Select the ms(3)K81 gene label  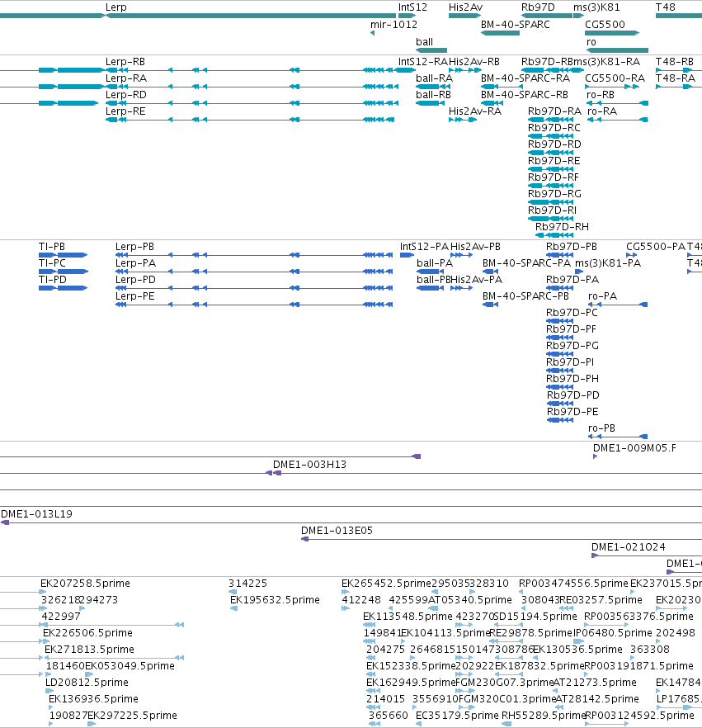point(596,7)
